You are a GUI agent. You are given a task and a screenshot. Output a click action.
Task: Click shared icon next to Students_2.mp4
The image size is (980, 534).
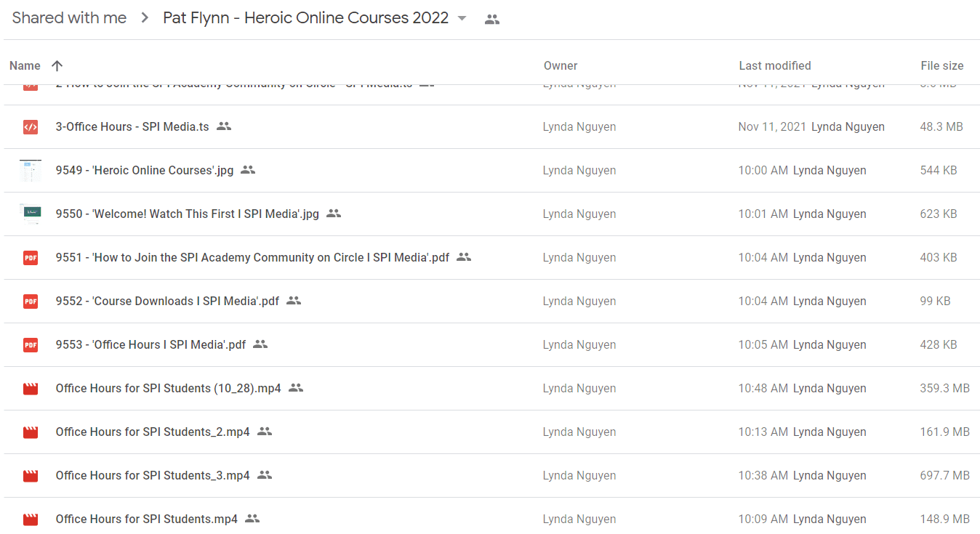(x=265, y=432)
